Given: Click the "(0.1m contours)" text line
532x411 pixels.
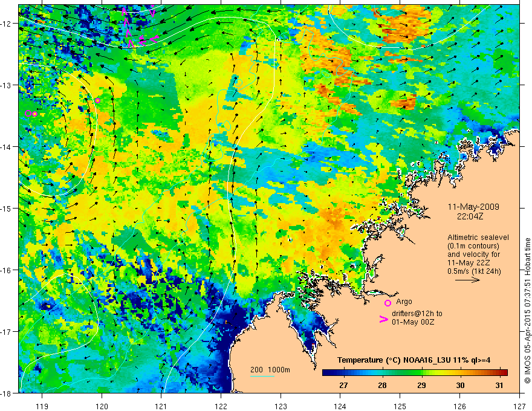Looking at the screenshot, I should point(473,246).
